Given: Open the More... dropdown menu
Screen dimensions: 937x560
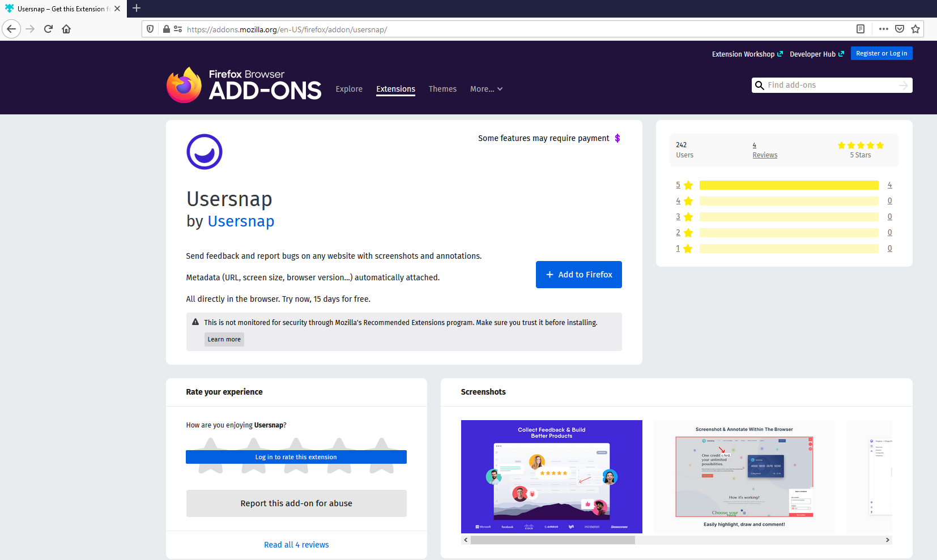Looking at the screenshot, I should coord(486,89).
